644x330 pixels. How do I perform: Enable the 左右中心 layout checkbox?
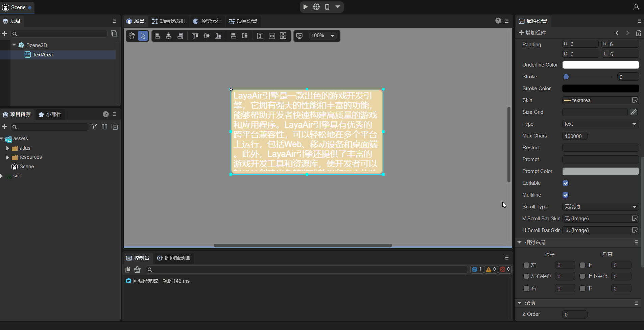coord(526,276)
